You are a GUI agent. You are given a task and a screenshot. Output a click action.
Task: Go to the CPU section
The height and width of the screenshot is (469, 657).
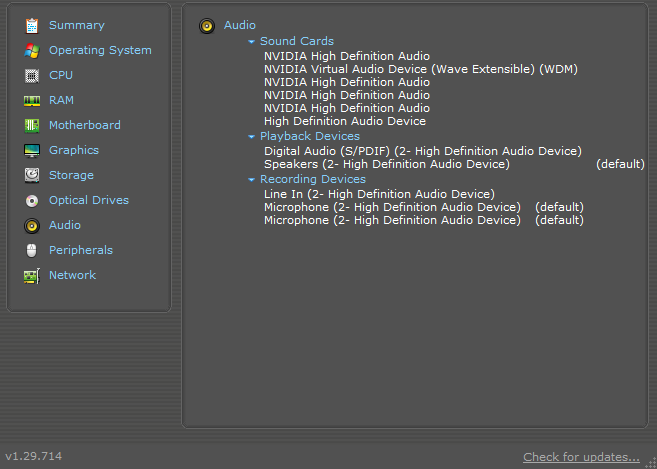point(61,75)
